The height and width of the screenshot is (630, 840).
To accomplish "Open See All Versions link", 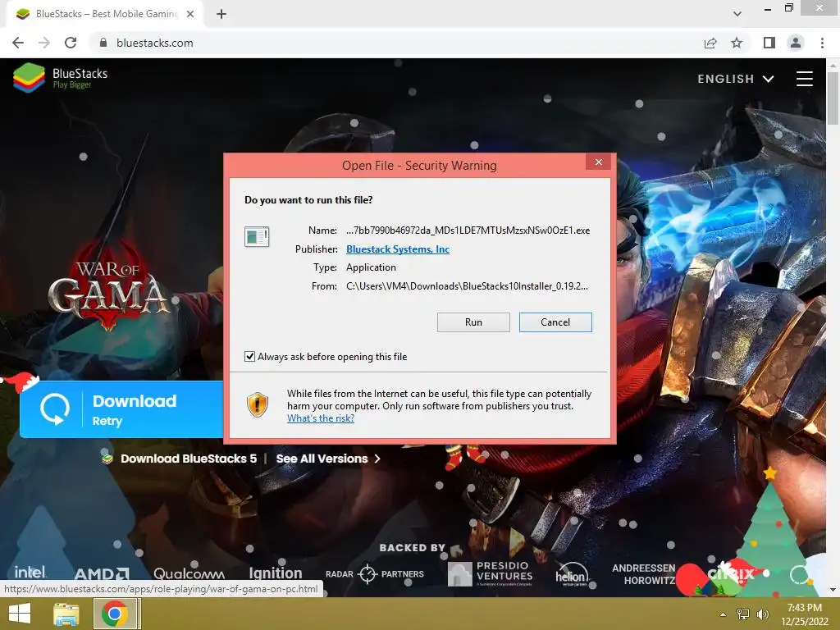I will (x=328, y=459).
